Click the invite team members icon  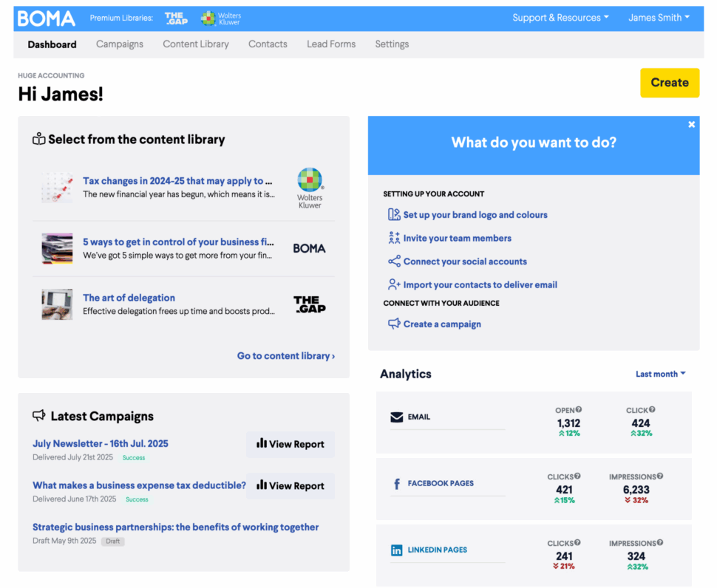click(394, 238)
